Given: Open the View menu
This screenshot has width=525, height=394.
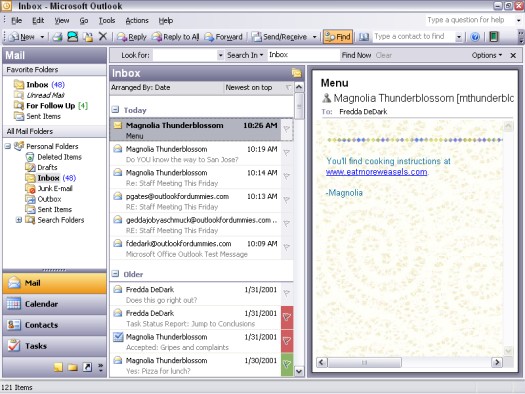Looking at the screenshot, I should tap(62, 21).
